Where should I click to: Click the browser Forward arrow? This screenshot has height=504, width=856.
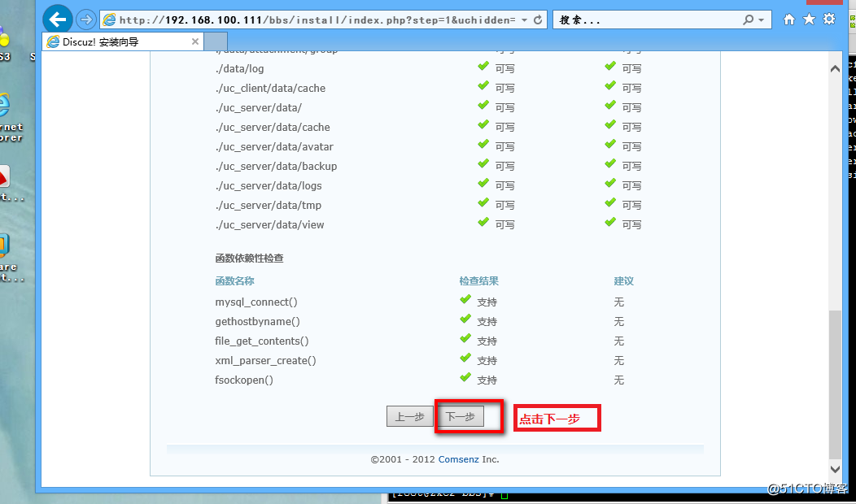click(x=85, y=20)
